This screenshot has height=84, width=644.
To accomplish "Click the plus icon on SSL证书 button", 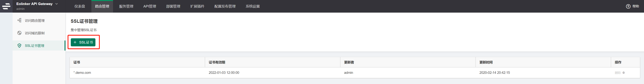I will point(75,42).
